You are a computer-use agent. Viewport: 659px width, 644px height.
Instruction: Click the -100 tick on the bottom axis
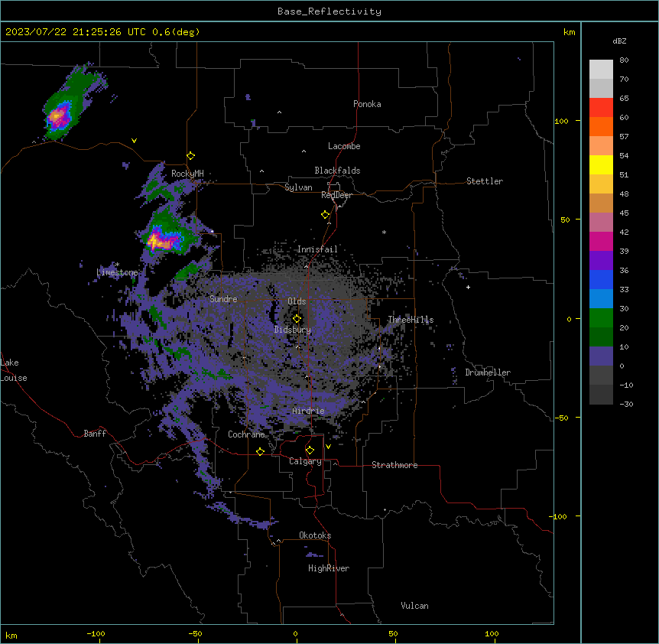[x=96, y=633]
